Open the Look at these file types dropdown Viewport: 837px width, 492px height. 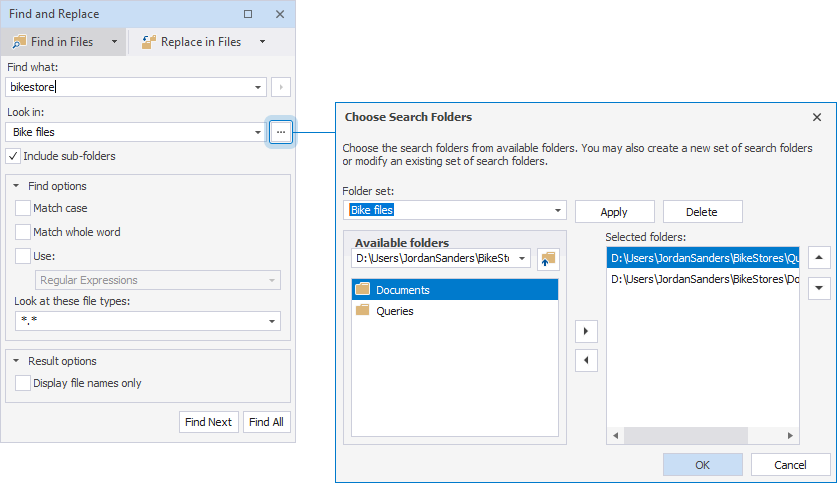point(272,321)
